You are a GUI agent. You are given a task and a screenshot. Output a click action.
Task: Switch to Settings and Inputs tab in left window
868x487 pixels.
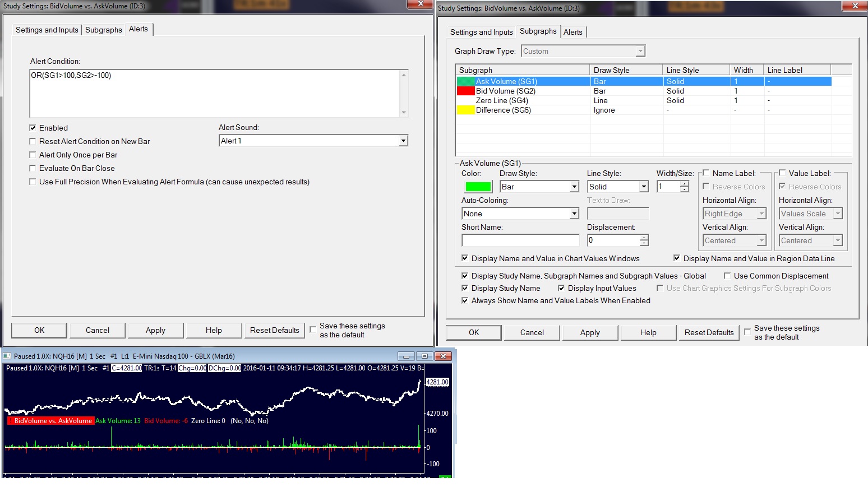[47, 30]
